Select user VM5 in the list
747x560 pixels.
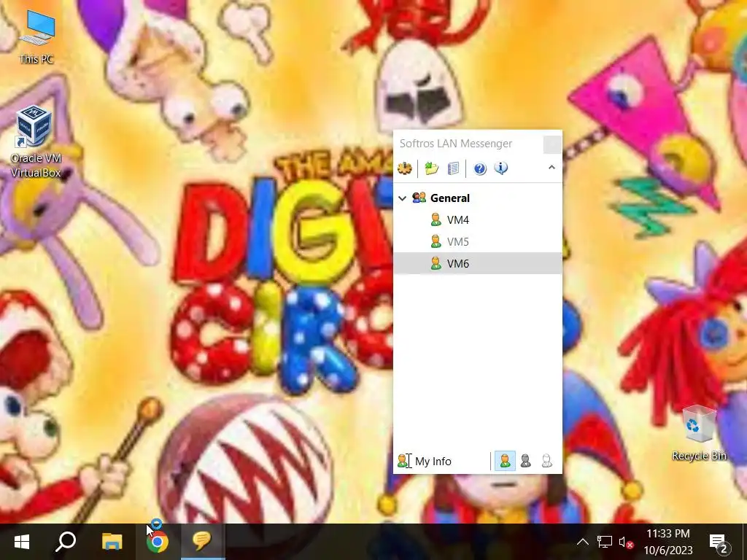point(477,242)
